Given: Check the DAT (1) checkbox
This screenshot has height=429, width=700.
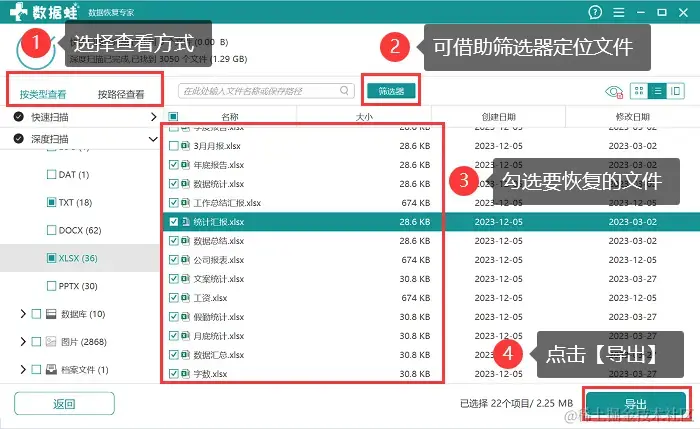Looking at the screenshot, I should 51,174.
